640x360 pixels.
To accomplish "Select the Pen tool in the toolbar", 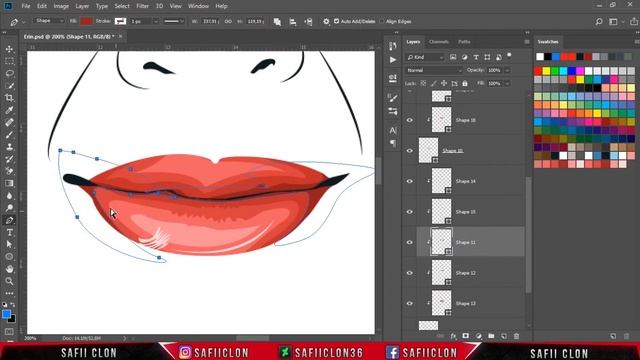I will [9, 220].
